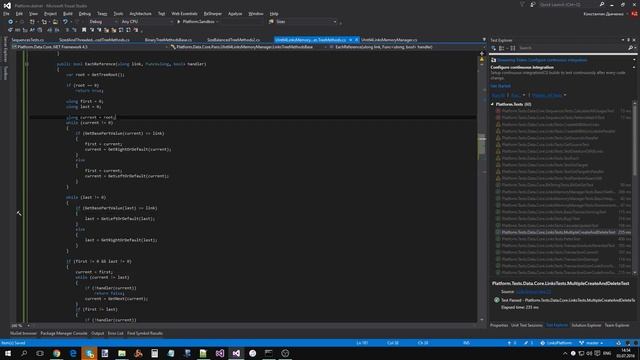Click the editor split handle above scrollbar
The image size is (640, 360).
(482, 53)
